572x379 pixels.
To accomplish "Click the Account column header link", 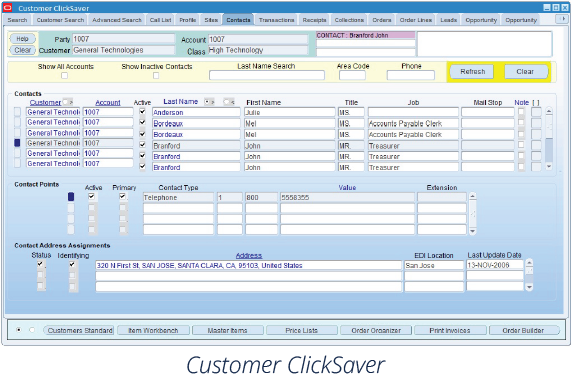I will (108, 103).
